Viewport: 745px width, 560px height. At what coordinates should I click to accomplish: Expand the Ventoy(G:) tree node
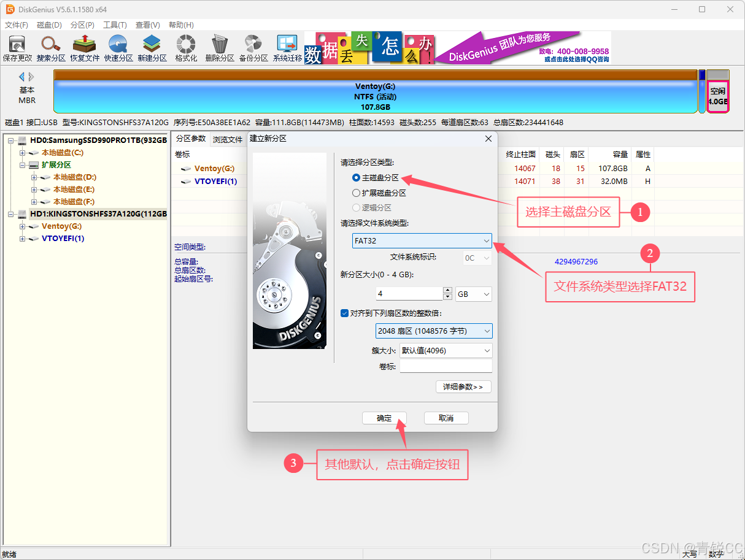click(23, 226)
